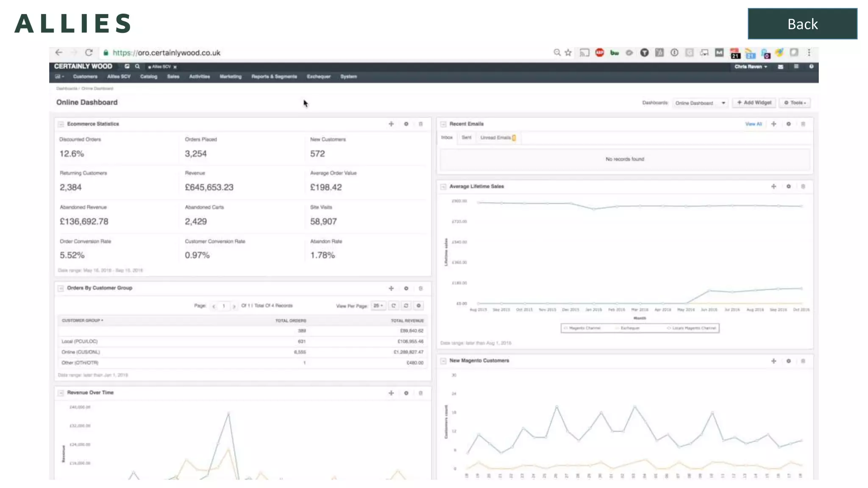Collapse the Ecommerce Statistics widget
Viewport: 868px width, 488px height.
61,124
